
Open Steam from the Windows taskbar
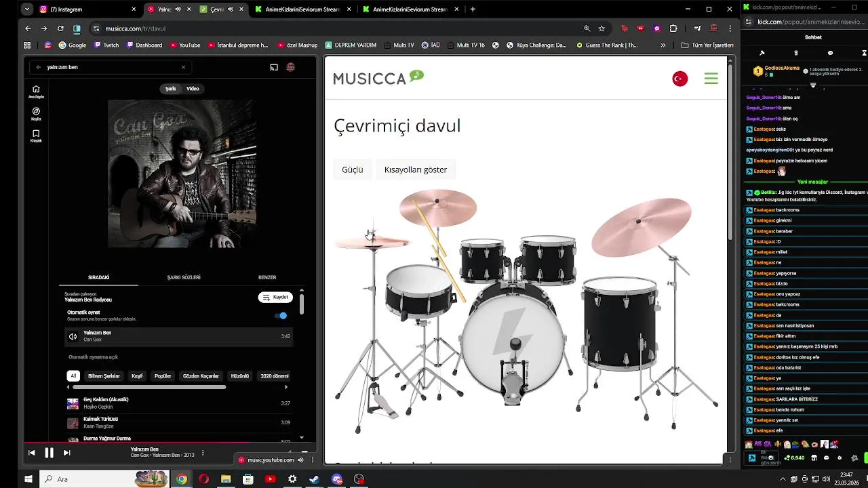pos(315,479)
